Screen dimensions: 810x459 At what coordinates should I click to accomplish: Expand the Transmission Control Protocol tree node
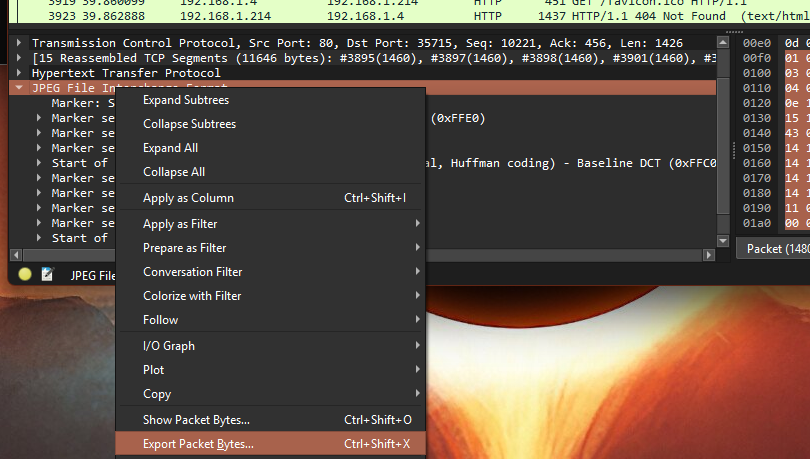pos(20,43)
